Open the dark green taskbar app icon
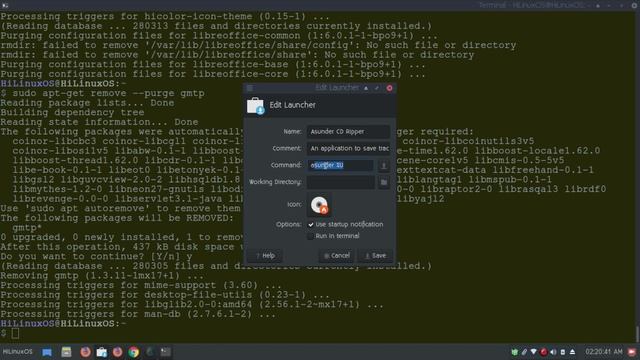640x360 pixels. [150, 352]
